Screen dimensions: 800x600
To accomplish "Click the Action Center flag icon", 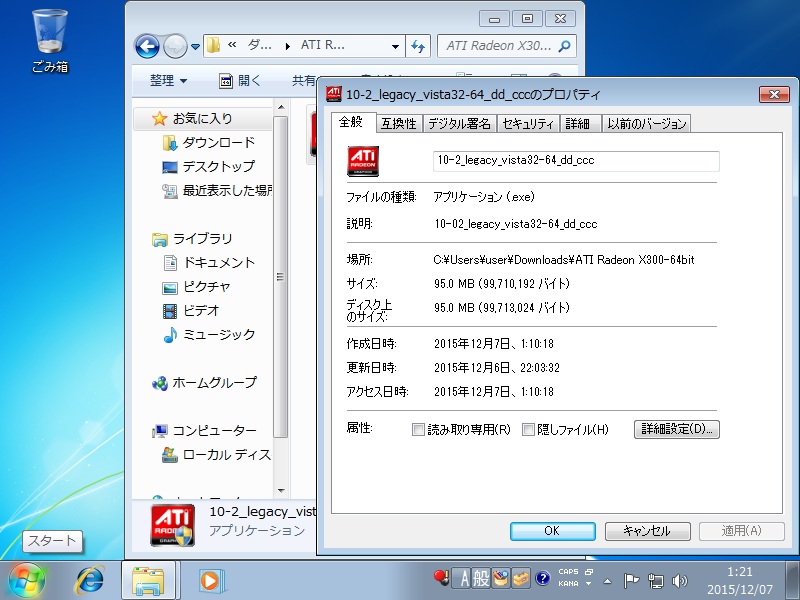I will [x=631, y=581].
